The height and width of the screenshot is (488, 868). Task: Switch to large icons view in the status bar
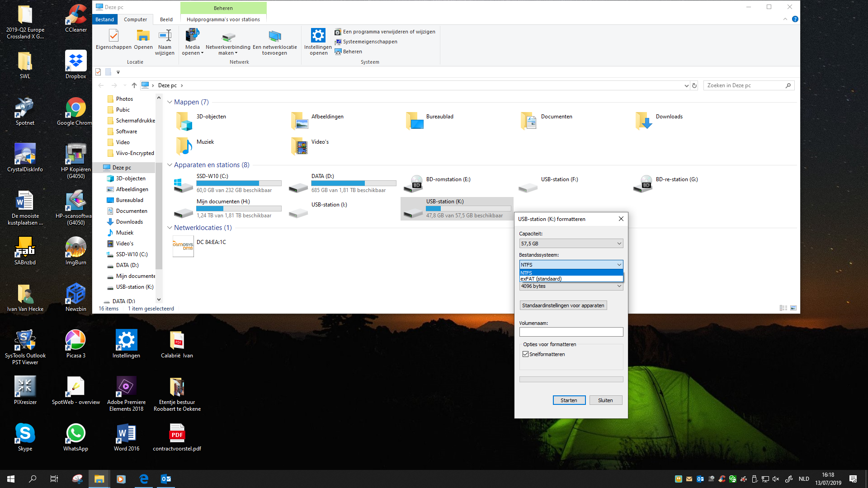pyautogui.click(x=793, y=308)
